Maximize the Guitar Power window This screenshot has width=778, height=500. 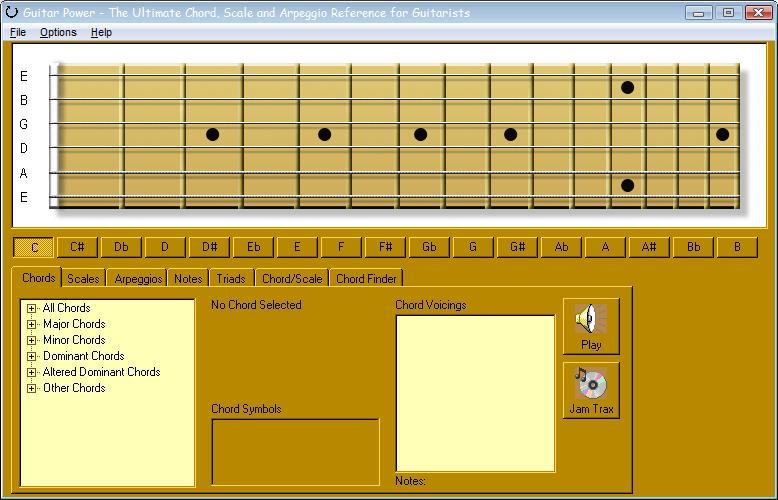[x=728, y=12]
